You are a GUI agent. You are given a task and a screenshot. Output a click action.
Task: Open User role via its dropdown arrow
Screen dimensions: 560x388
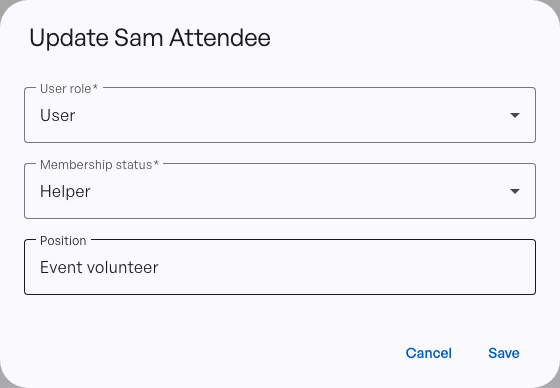click(515, 115)
